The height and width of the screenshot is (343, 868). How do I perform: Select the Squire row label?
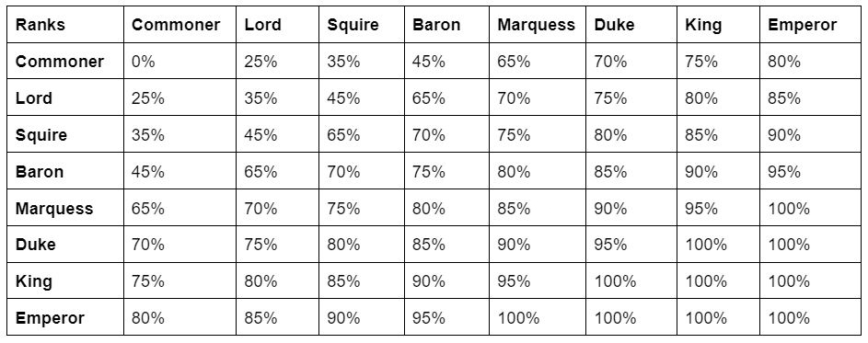tap(65, 134)
